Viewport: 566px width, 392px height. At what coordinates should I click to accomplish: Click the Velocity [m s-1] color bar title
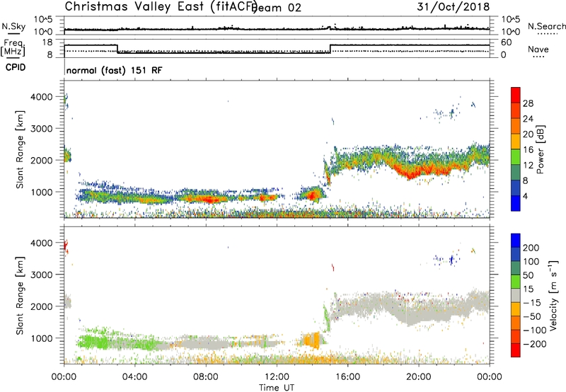pos(553,295)
